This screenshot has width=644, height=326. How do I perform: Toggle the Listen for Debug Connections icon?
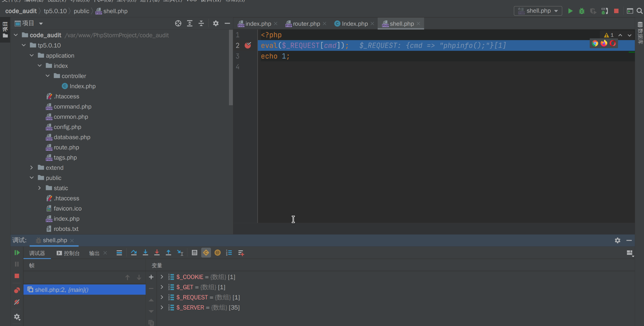point(605,11)
